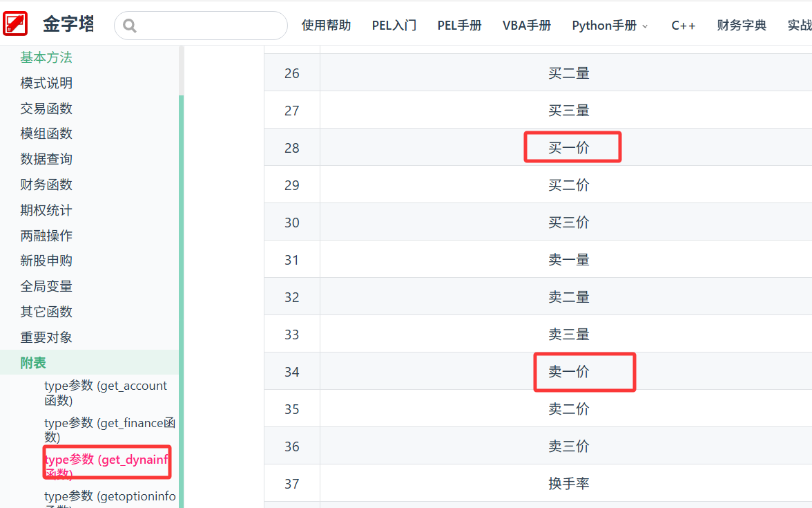Click the 买一价 table cell
This screenshot has width=812, height=508.
click(569, 148)
